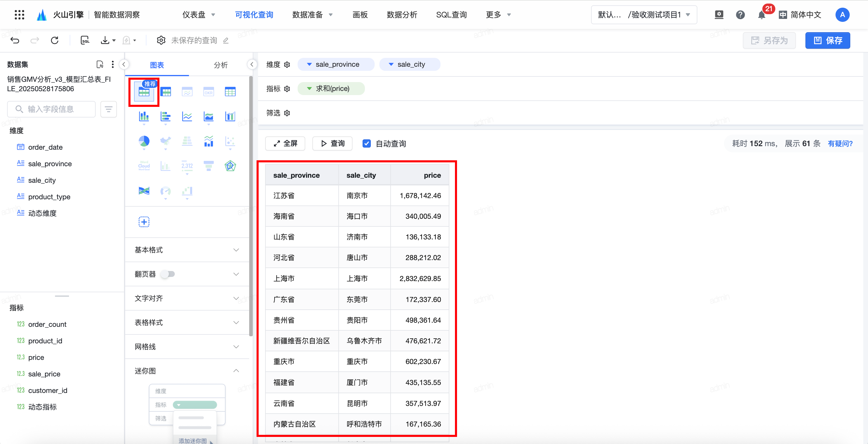Screen dimensions: 868x444
Task: Click the 查询 run query button
Action: coord(332,144)
